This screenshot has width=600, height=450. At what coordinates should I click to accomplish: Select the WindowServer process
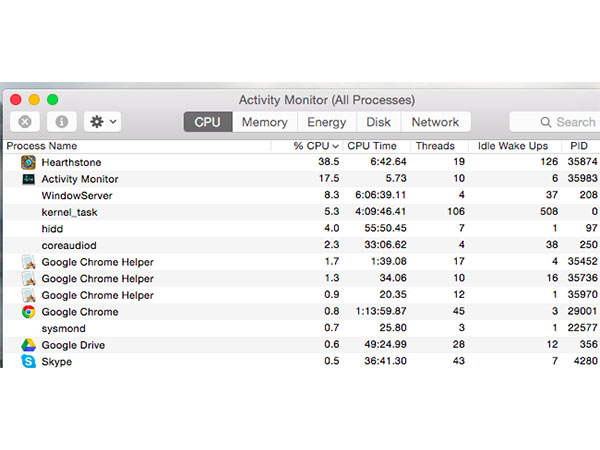point(77,196)
